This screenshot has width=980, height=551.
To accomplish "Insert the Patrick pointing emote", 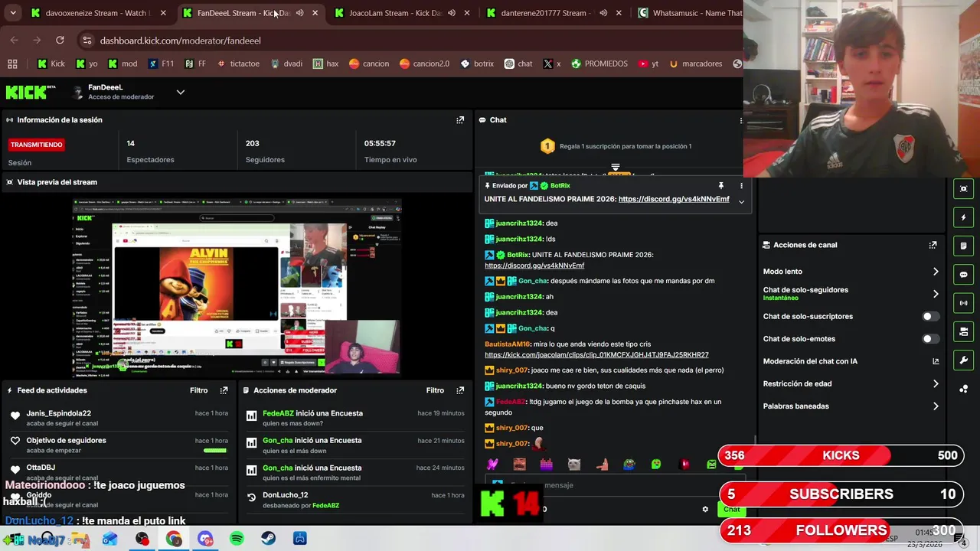I will 602,464.
